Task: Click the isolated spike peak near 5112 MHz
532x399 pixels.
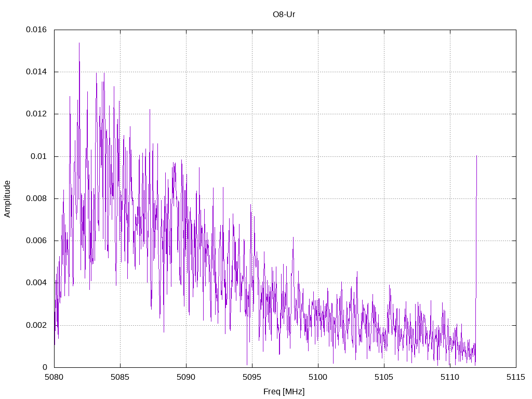Action: click(476, 156)
